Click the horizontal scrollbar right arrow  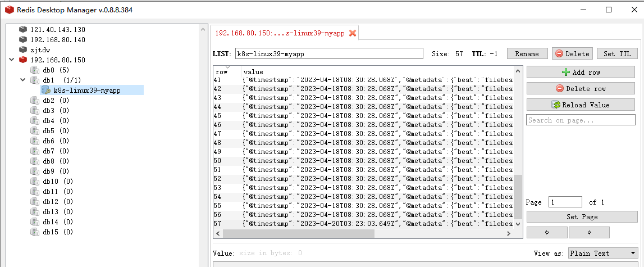click(508, 233)
